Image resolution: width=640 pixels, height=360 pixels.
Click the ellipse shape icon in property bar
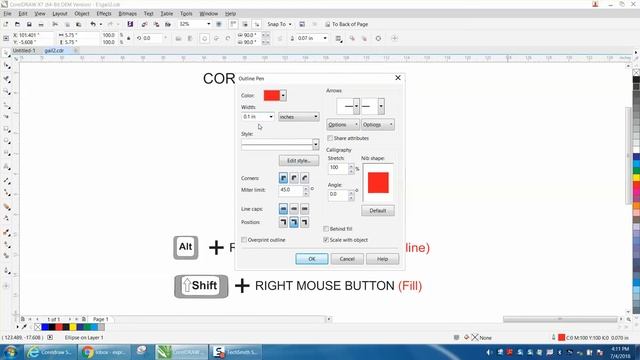point(204,38)
